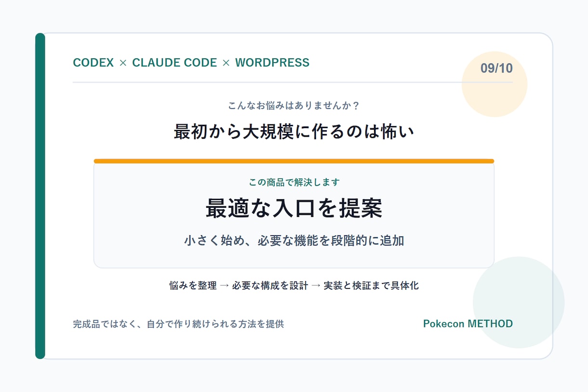The height and width of the screenshot is (392, 588).
Task: Click the header text "CODEX × CLAUDE CODE × WORDPRESS"
Action: tap(191, 63)
